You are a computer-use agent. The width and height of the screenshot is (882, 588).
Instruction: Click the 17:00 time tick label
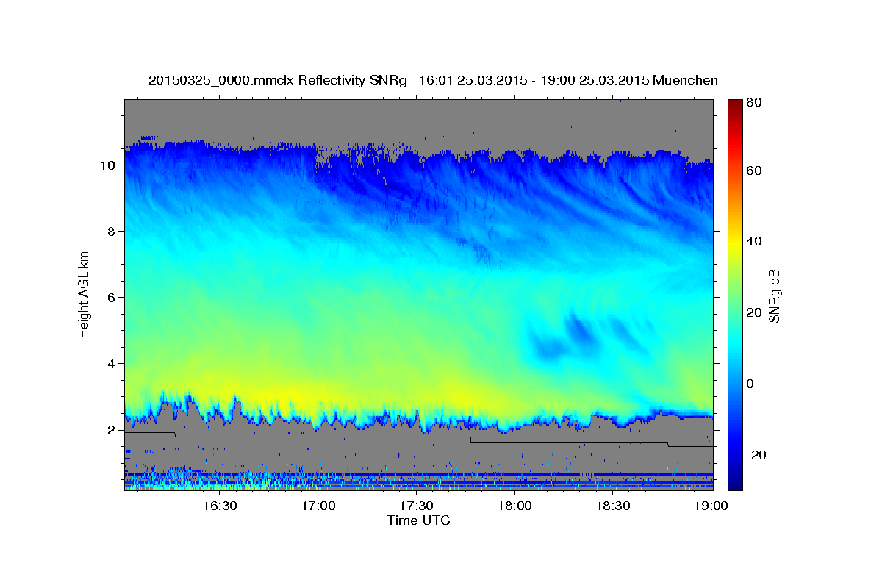pos(318,506)
